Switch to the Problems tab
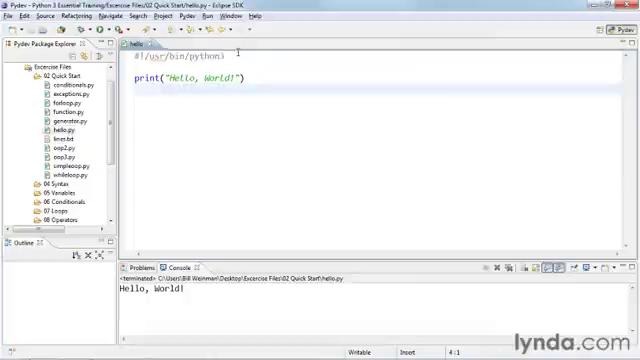 click(138, 268)
